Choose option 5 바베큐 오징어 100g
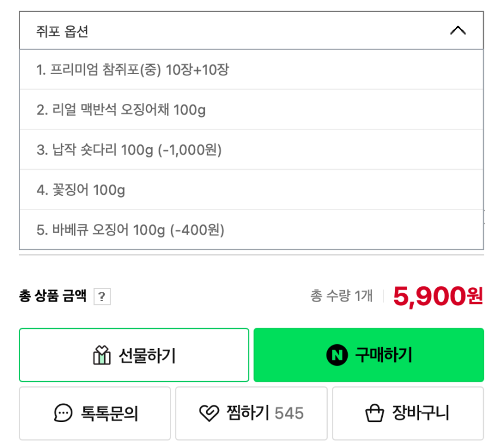Image resolution: width=504 pixels, height=447 pixels. [131, 230]
